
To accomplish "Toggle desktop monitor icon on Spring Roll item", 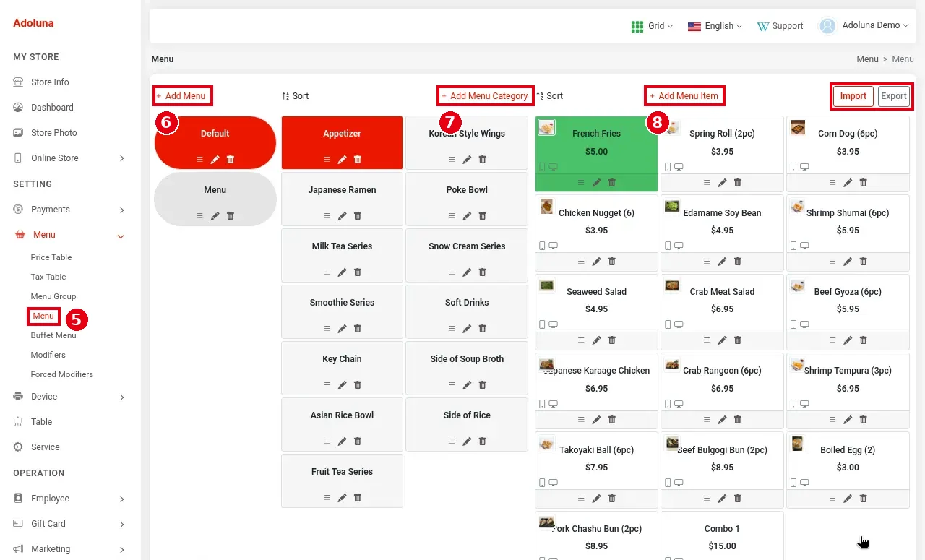I will click(x=679, y=167).
